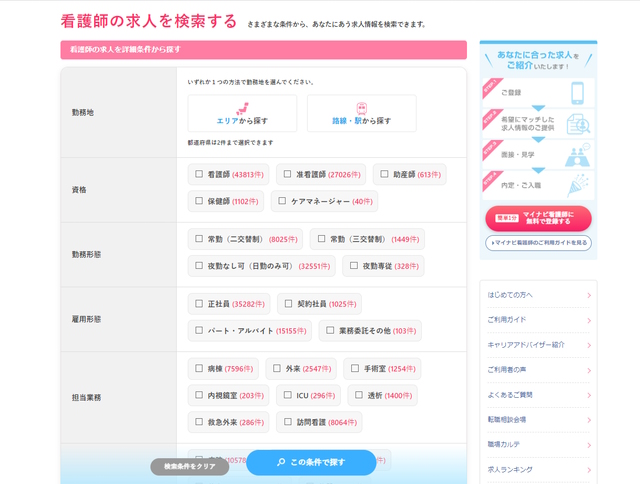Tick the 救急外来 checkbox
640x484 pixels.
coord(199,422)
